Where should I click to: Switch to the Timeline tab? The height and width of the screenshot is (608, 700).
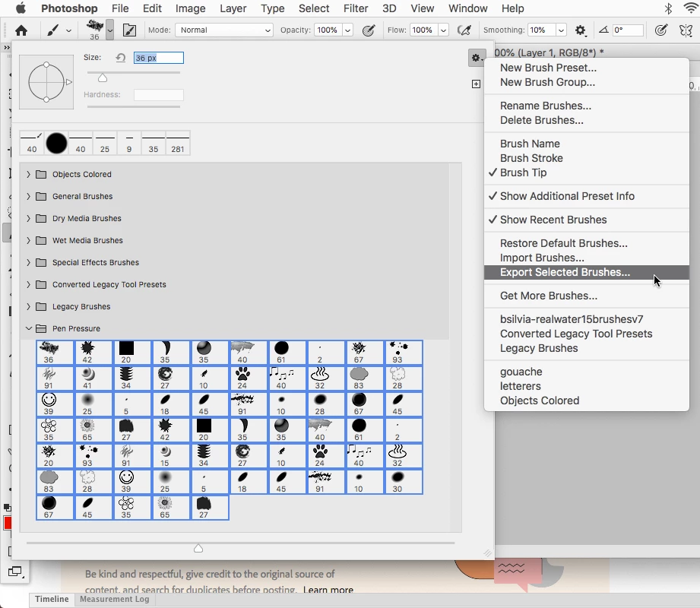52,599
